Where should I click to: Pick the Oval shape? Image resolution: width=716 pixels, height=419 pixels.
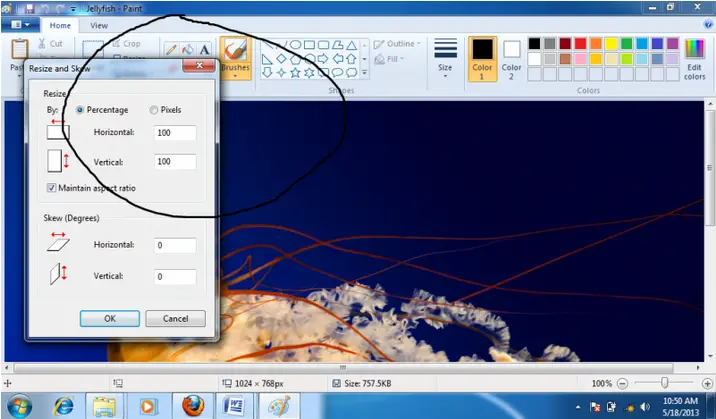295,45
